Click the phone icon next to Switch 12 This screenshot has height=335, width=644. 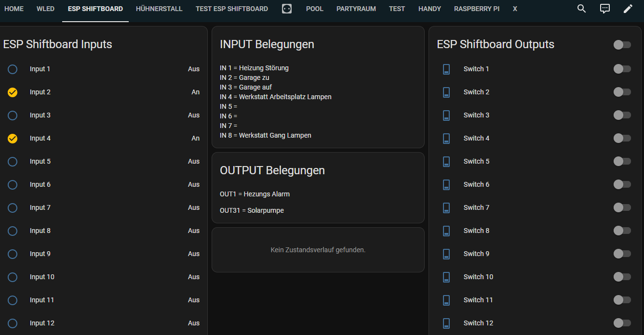pos(446,323)
